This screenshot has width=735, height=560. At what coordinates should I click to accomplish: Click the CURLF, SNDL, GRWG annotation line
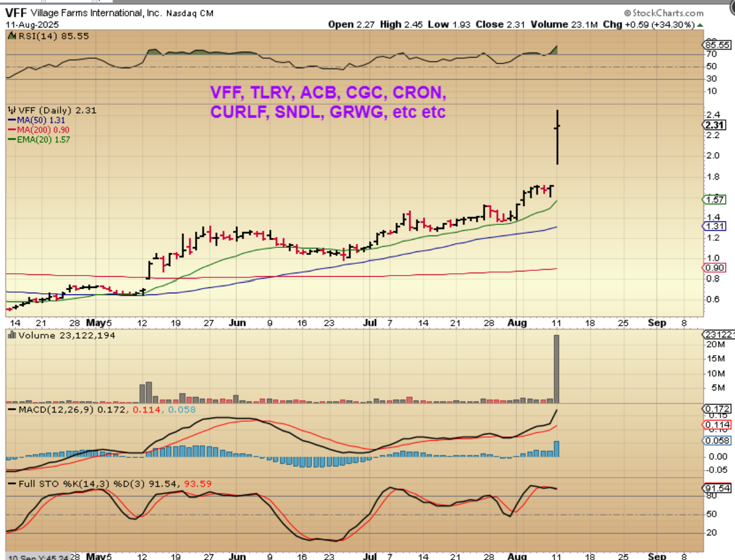coord(327,111)
